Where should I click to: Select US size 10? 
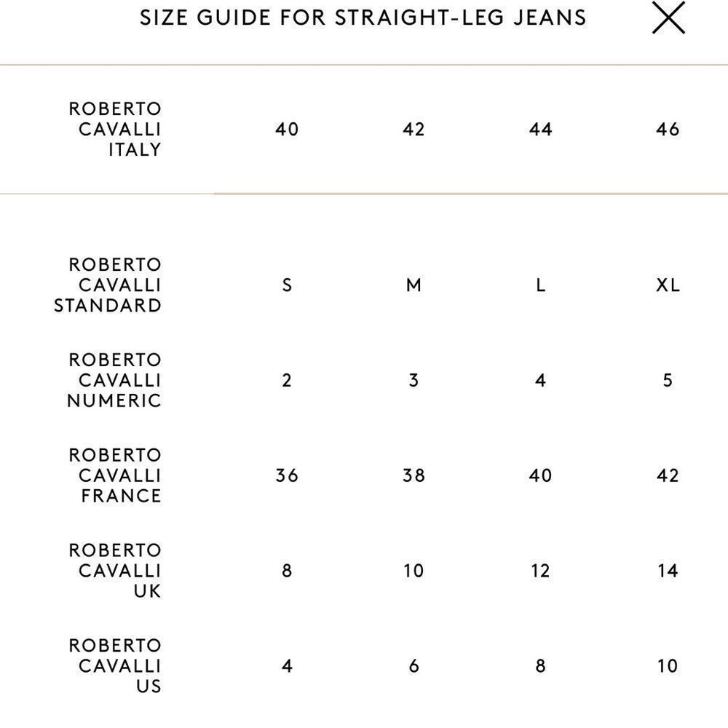[x=666, y=665]
